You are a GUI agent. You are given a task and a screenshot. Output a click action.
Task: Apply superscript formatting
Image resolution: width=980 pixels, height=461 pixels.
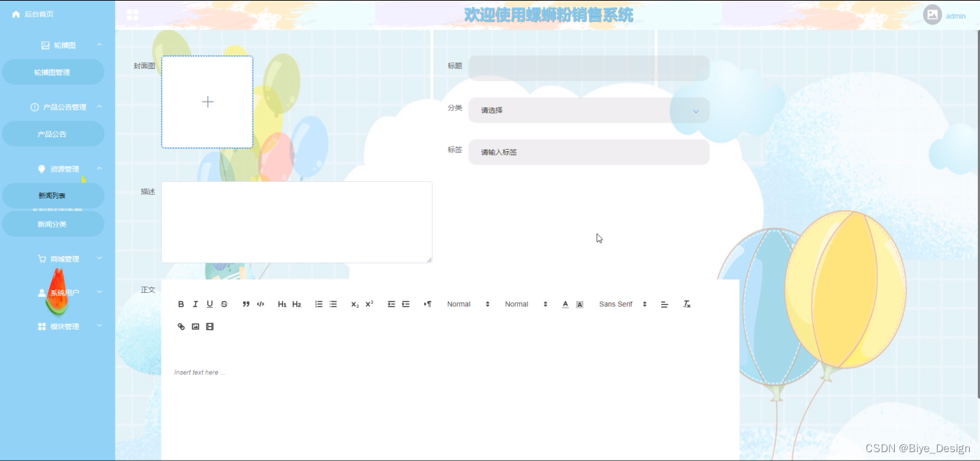(369, 304)
